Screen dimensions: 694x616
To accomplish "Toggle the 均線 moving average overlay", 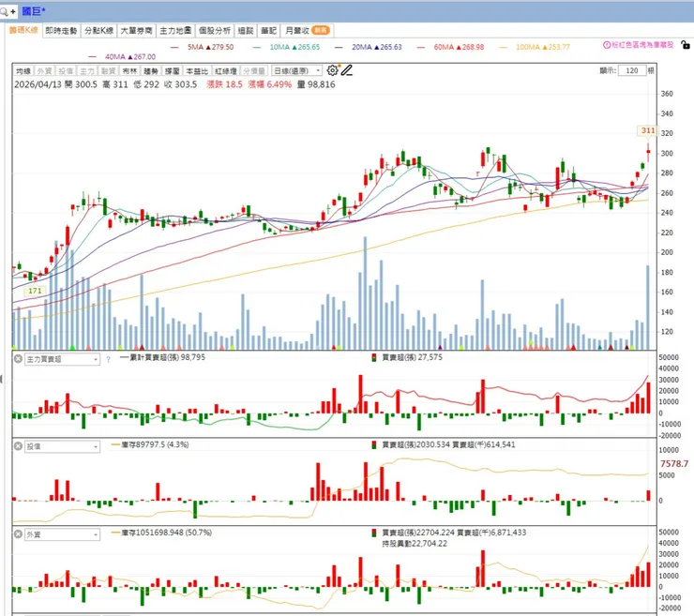I will [23, 71].
